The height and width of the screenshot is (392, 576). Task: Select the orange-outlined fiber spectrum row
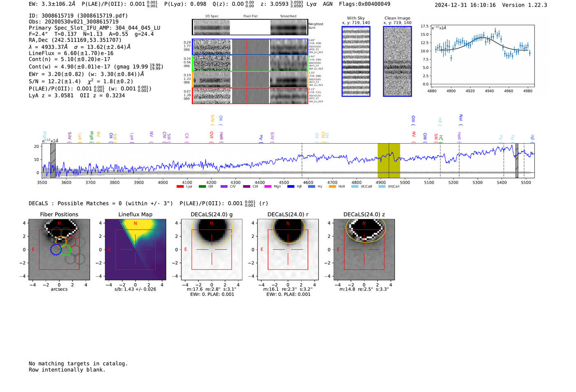coord(250,79)
